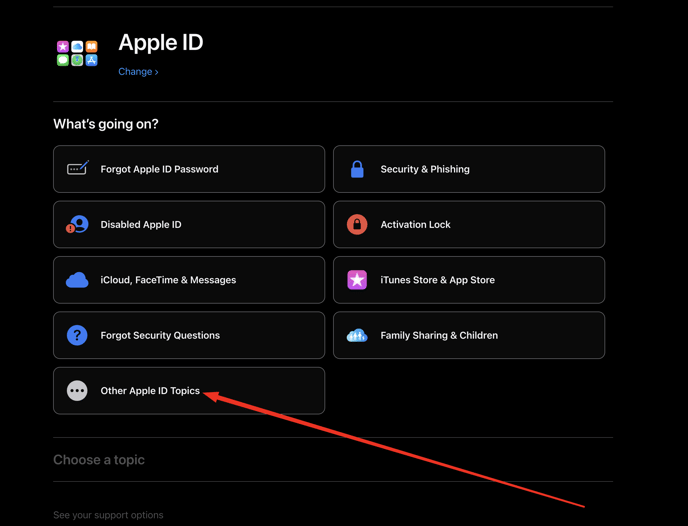688x526 pixels.
Task: Click the red circular lock icon
Action: 357,224
